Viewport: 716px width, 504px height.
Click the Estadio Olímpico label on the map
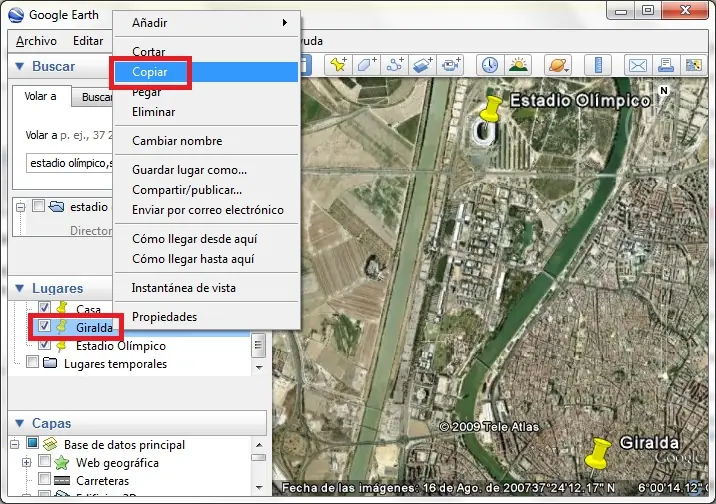(x=579, y=100)
